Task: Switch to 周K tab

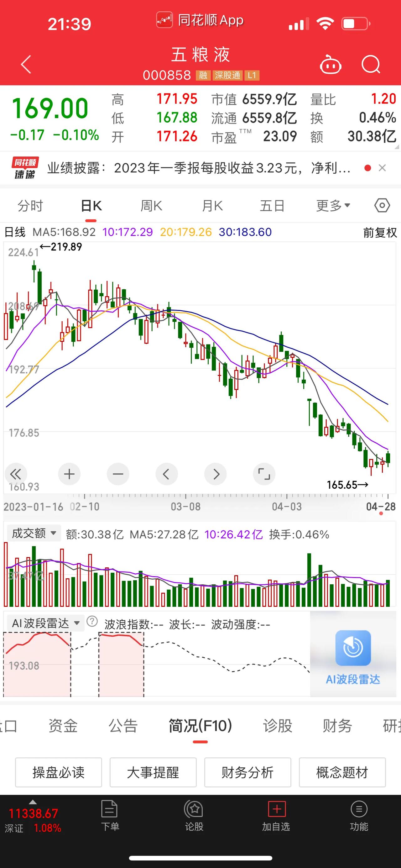Action: point(152,206)
